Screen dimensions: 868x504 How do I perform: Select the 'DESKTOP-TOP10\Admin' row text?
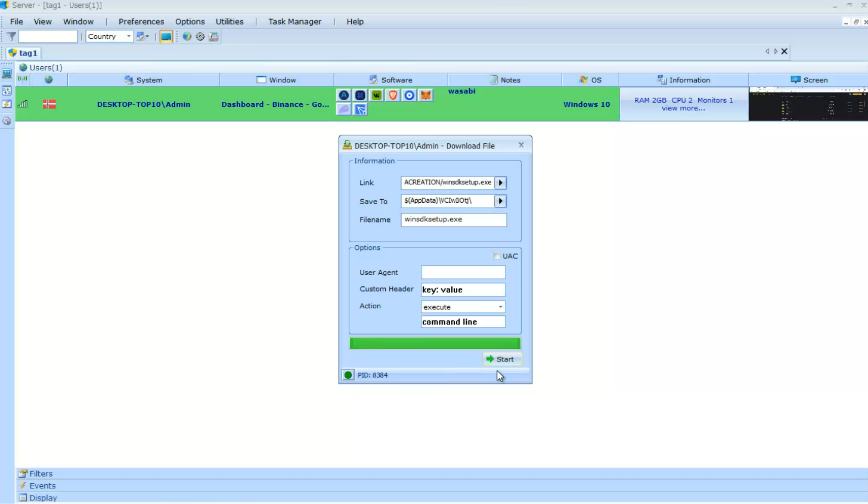[144, 104]
